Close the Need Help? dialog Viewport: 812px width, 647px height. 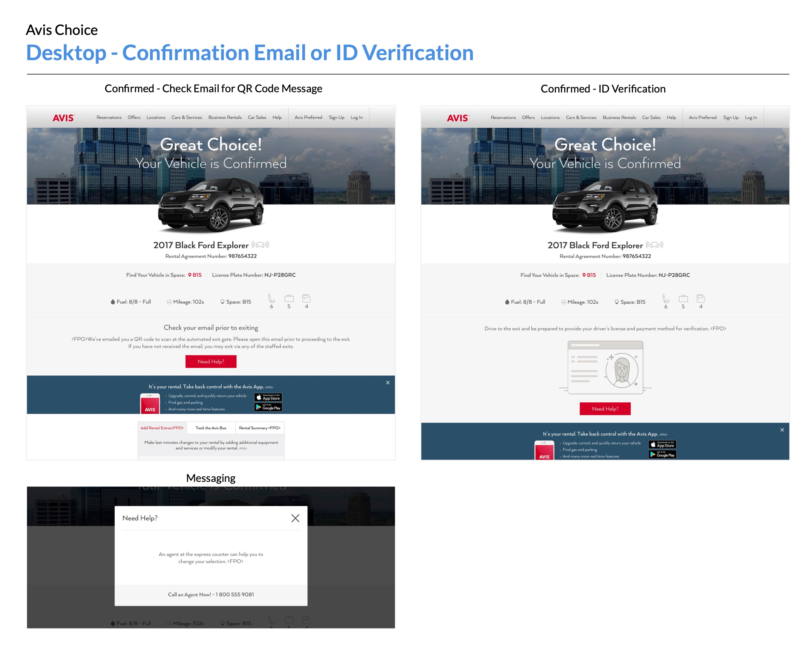pos(295,518)
